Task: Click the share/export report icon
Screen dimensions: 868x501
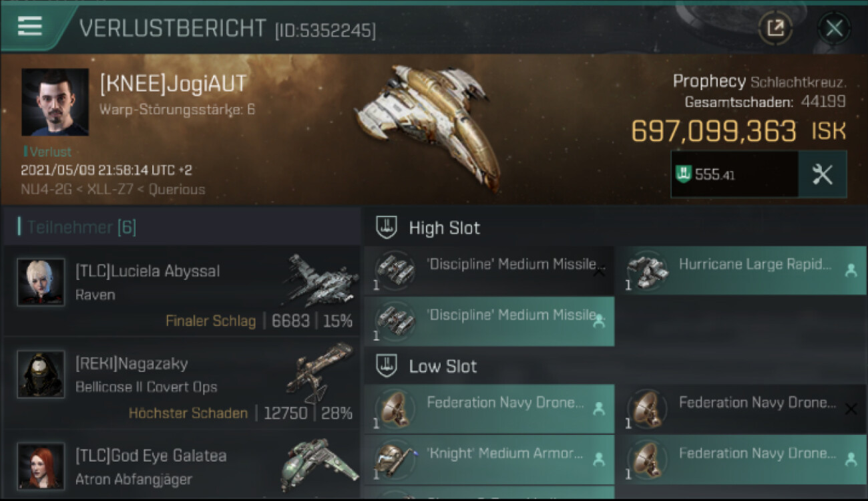Action: click(x=775, y=28)
